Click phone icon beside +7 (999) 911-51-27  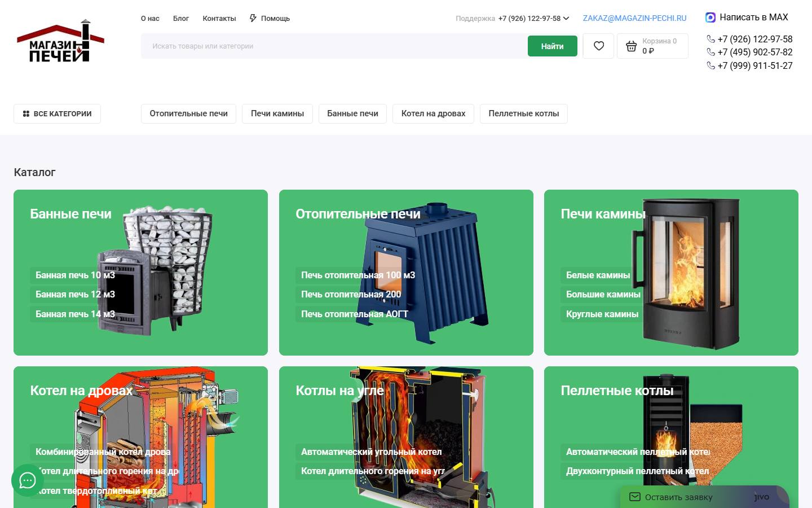click(710, 65)
